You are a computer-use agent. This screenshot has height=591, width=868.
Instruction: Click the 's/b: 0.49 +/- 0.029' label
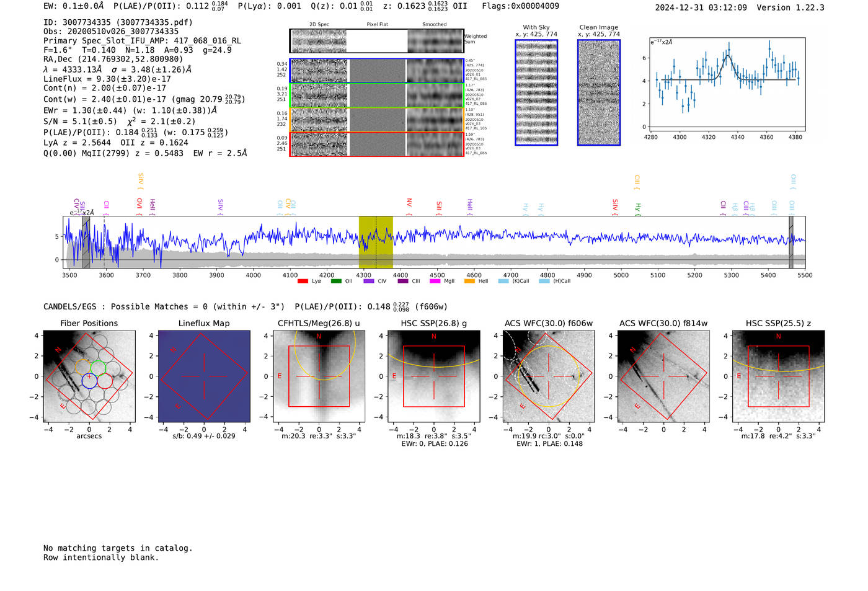[204, 436]
